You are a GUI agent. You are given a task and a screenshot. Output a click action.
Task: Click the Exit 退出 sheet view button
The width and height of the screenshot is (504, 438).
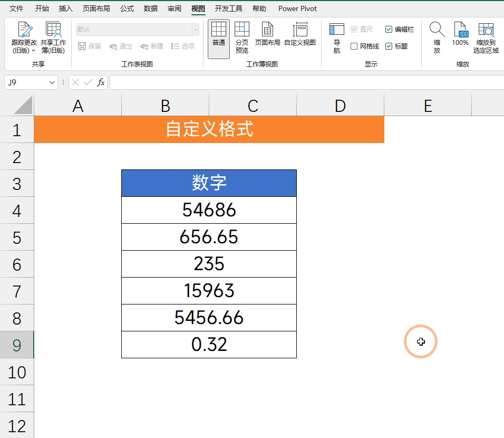coord(121,46)
